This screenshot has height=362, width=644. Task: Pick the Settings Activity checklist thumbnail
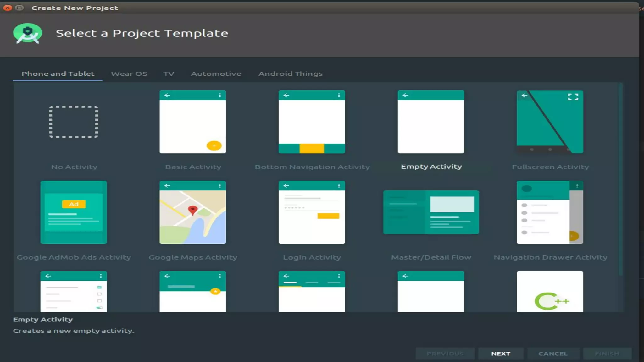click(x=74, y=292)
